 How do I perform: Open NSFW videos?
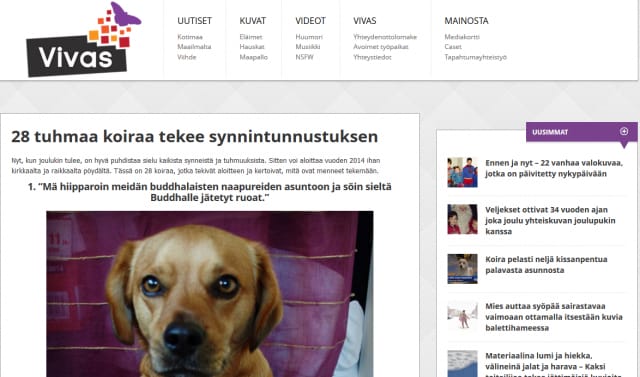304,57
